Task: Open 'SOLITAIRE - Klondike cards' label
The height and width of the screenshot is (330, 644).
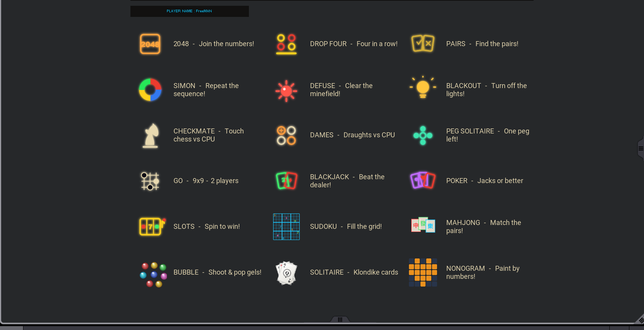Action: 354,272
